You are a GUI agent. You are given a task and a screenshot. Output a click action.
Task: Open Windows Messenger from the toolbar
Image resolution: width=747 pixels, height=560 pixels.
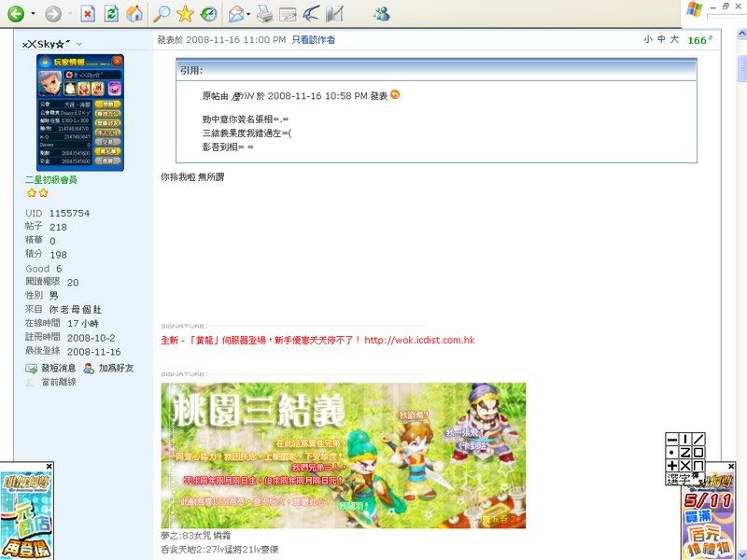point(382,14)
